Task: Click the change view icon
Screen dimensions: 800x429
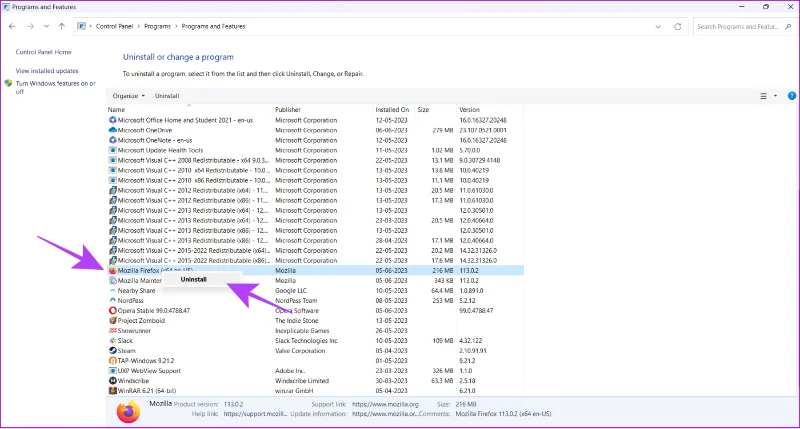Action: (x=763, y=96)
